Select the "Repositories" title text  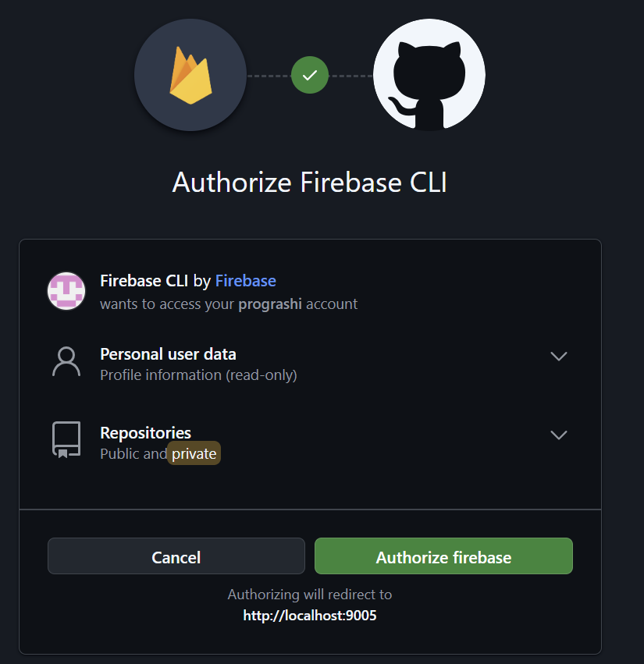tap(145, 432)
